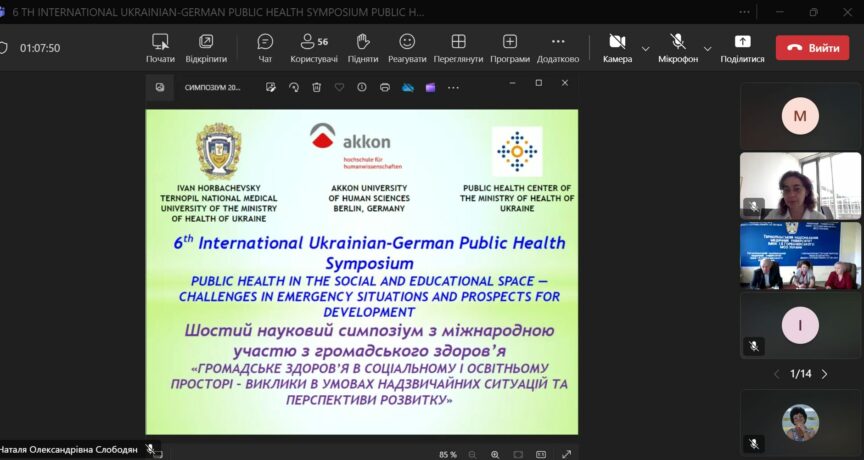This screenshot has height=460, width=864.
Task: Leave the meeting with Вийти button
Action: click(812, 48)
